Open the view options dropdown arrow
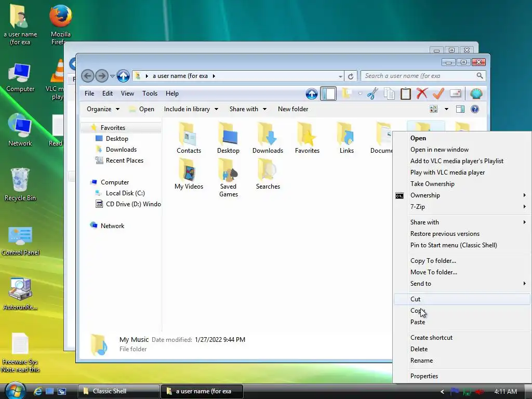 point(446,109)
